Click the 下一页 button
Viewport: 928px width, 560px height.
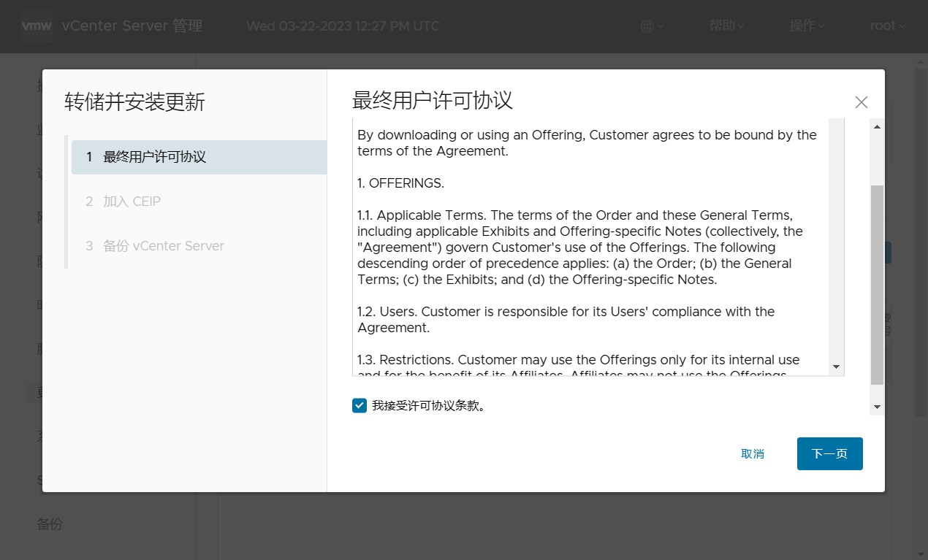click(x=830, y=454)
